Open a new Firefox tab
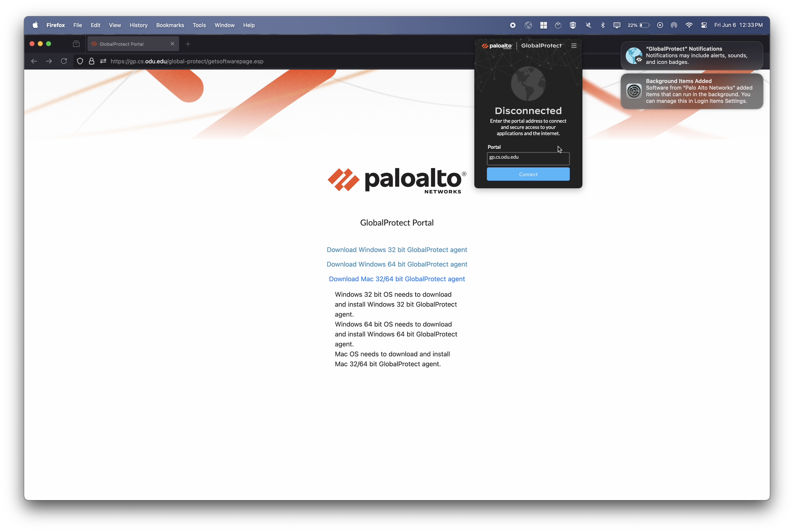 (188, 44)
